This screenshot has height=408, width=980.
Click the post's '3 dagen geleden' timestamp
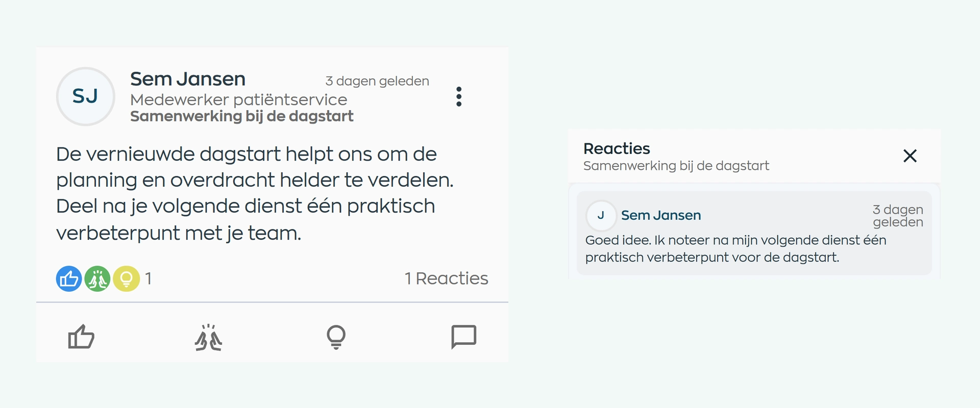coord(377,81)
